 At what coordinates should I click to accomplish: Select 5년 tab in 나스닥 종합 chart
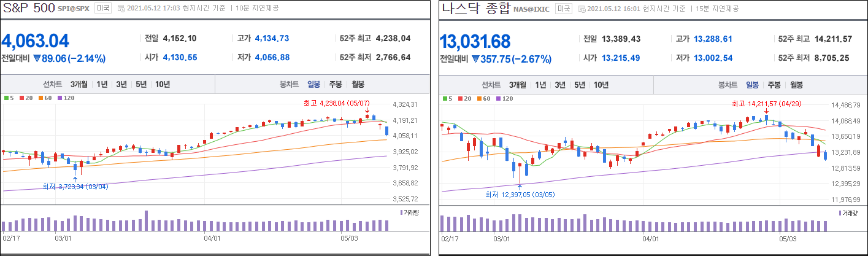(580, 85)
